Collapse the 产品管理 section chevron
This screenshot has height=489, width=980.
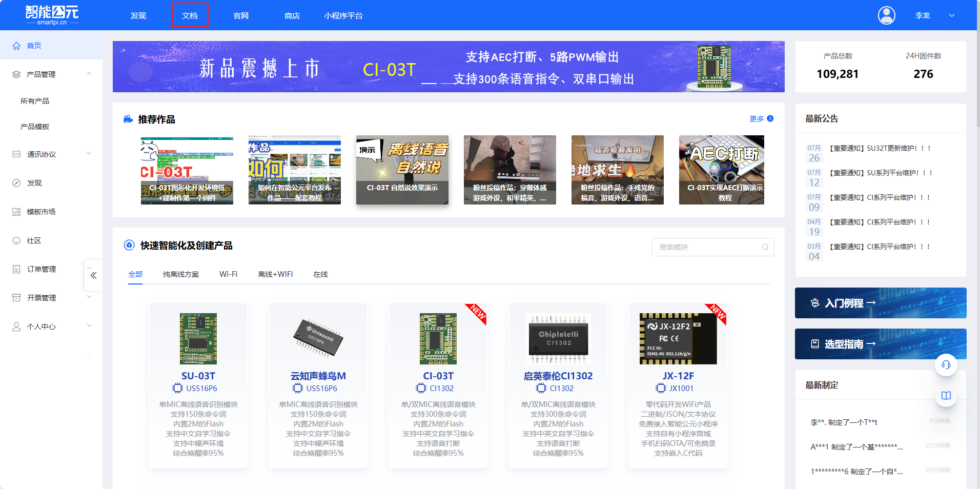pos(89,73)
